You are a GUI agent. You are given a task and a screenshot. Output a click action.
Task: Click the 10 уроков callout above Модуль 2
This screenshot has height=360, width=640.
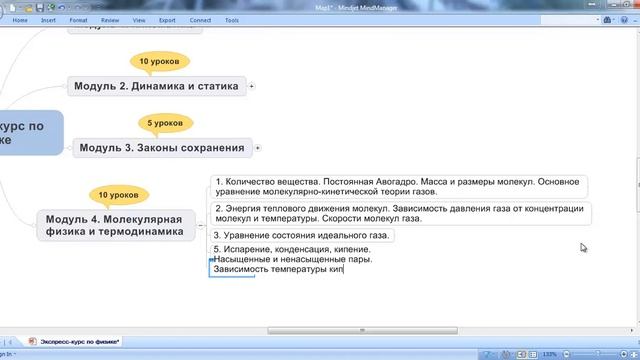160,62
